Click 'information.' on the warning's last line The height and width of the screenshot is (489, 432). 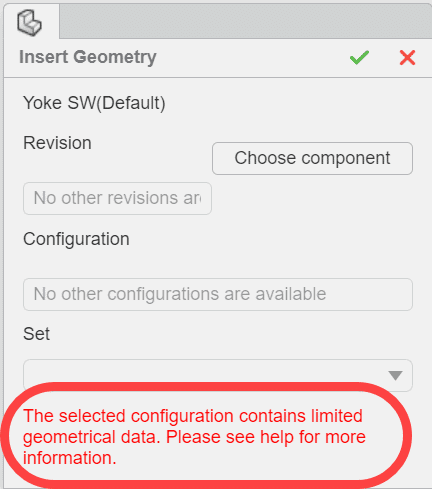[x=70, y=458]
